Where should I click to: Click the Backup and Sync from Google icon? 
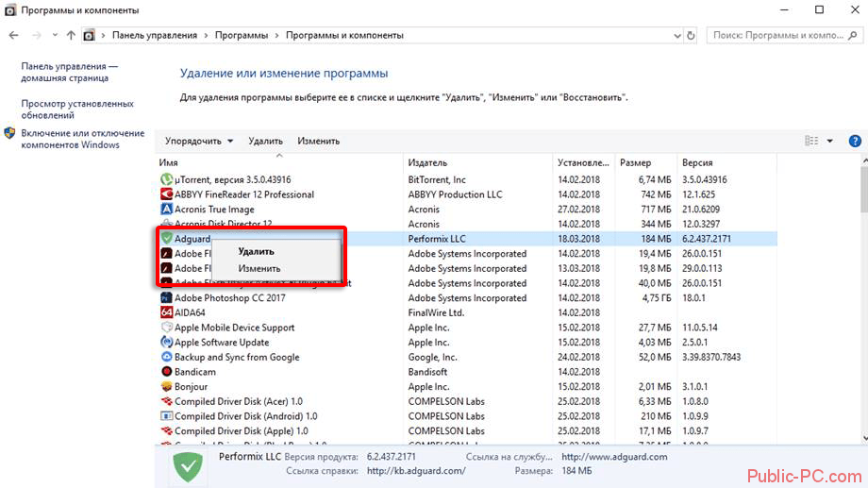click(x=167, y=358)
